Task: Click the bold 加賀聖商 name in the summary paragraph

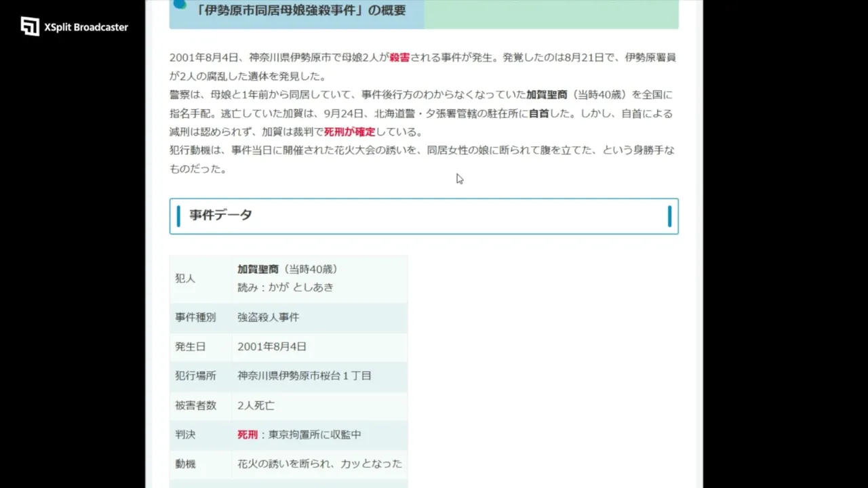Action: [x=547, y=95]
